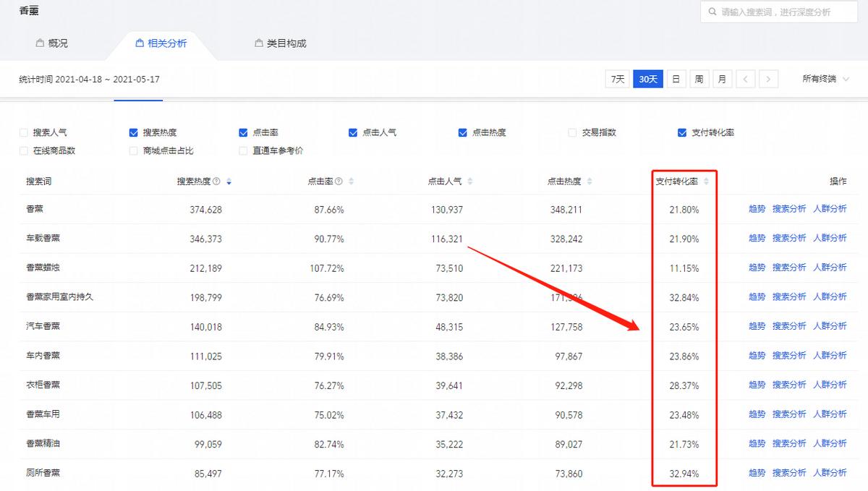Click the descending sort arrow on 搜索热度
Image resolution: width=868 pixels, height=491 pixels.
coord(229,184)
